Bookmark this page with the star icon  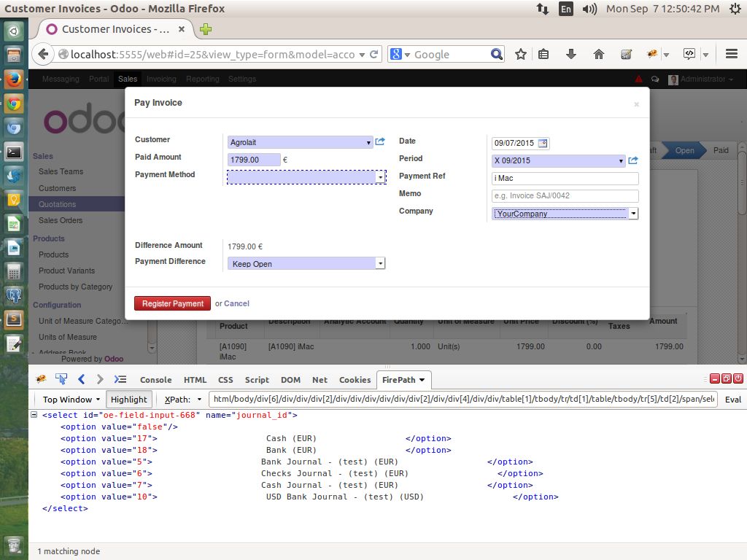click(x=521, y=54)
